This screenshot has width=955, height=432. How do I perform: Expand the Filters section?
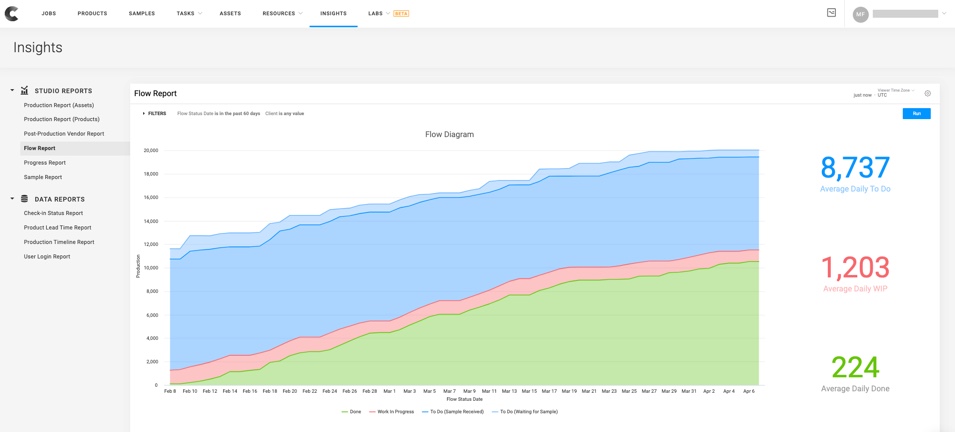[155, 114]
